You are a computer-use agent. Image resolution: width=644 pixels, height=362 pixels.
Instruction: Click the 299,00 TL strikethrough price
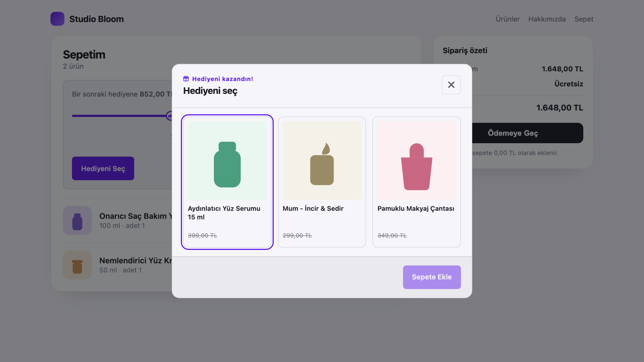(297, 236)
